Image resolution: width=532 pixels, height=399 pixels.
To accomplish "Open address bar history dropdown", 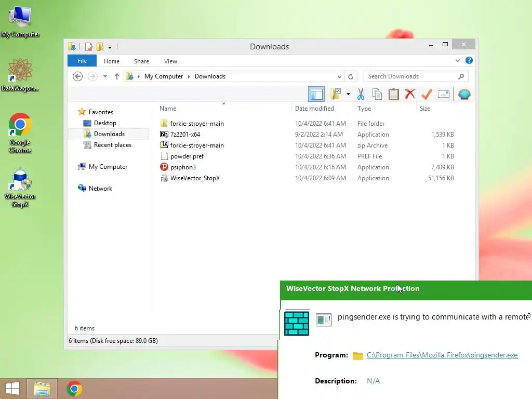I will click(339, 76).
